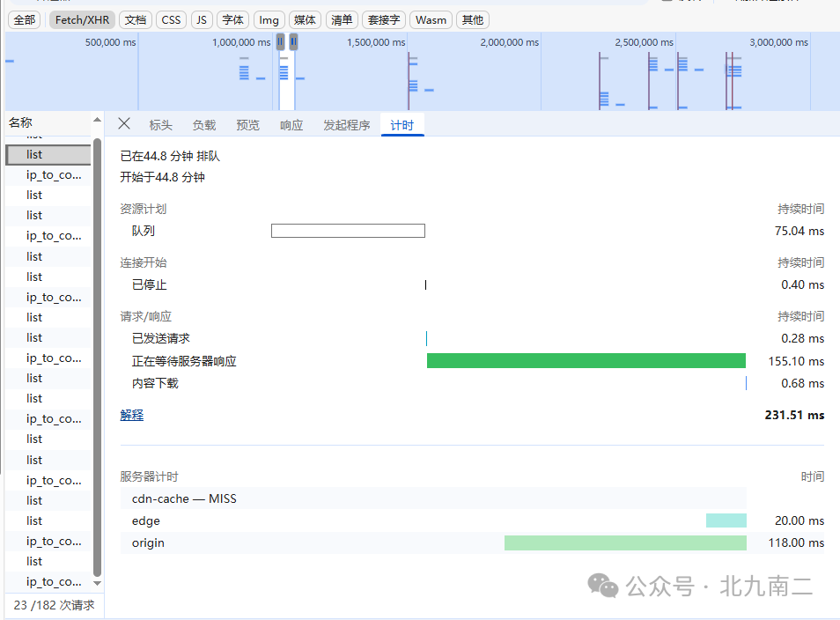This screenshot has width=840, height=620.
Task: Select the 媒体 media filter
Action: (305, 19)
